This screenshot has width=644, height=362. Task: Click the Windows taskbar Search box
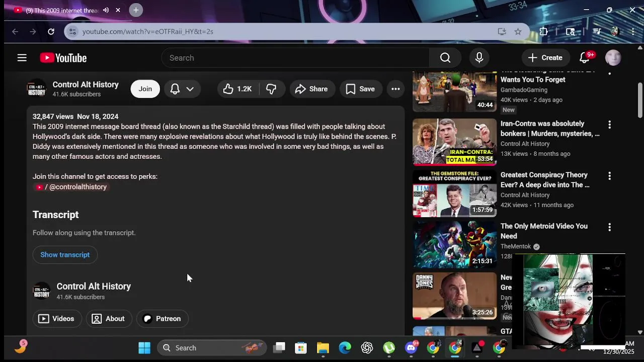pyautogui.click(x=212, y=348)
